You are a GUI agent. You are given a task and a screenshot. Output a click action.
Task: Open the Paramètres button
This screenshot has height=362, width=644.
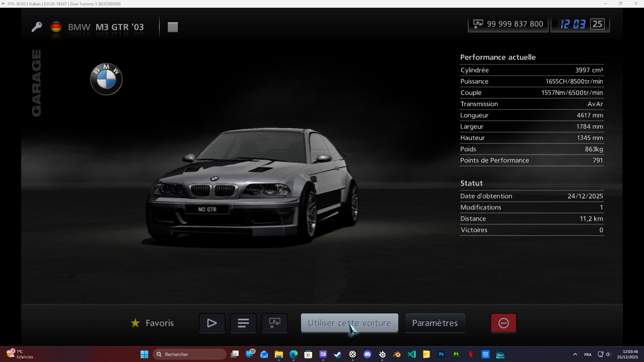click(x=435, y=323)
